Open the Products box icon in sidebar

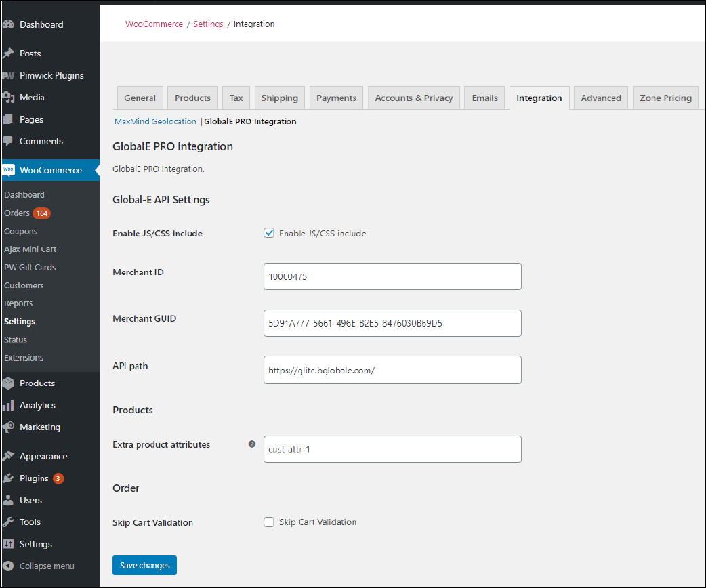12,383
